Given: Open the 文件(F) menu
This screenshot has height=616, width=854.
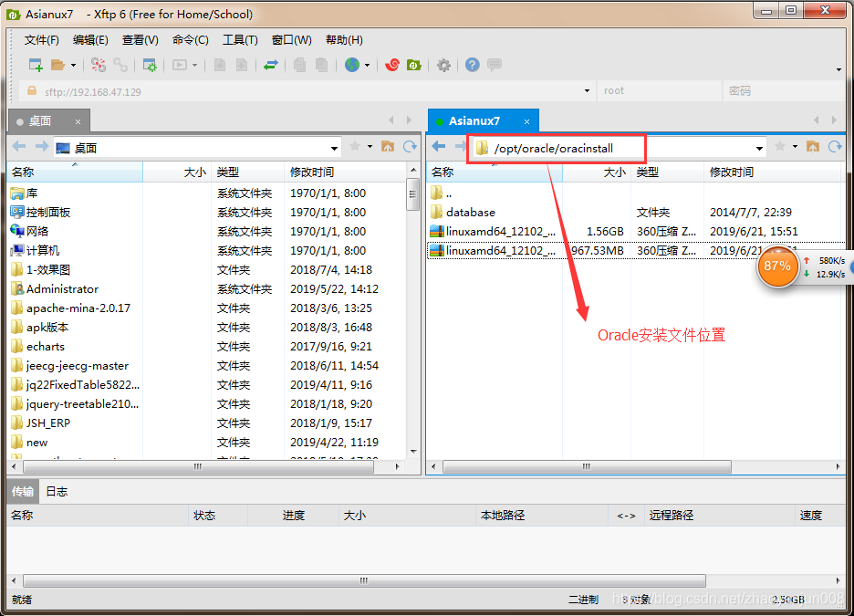Looking at the screenshot, I should [x=41, y=40].
